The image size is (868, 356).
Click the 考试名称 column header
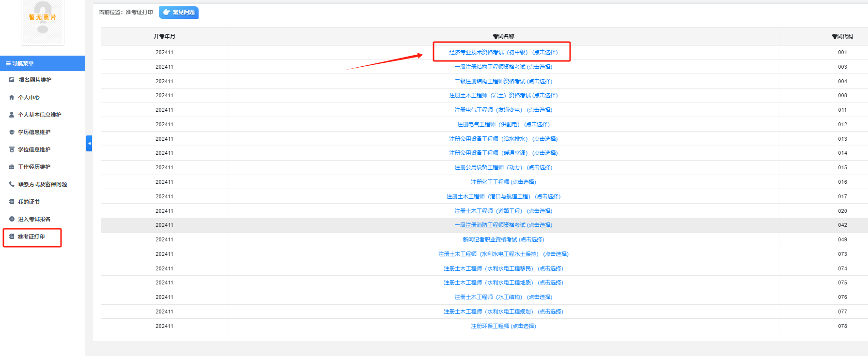click(x=503, y=36)
